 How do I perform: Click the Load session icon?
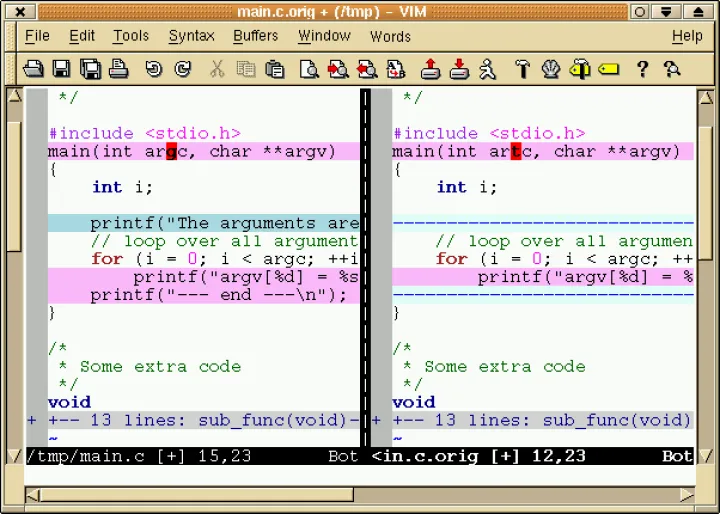[x=430, y=69]
